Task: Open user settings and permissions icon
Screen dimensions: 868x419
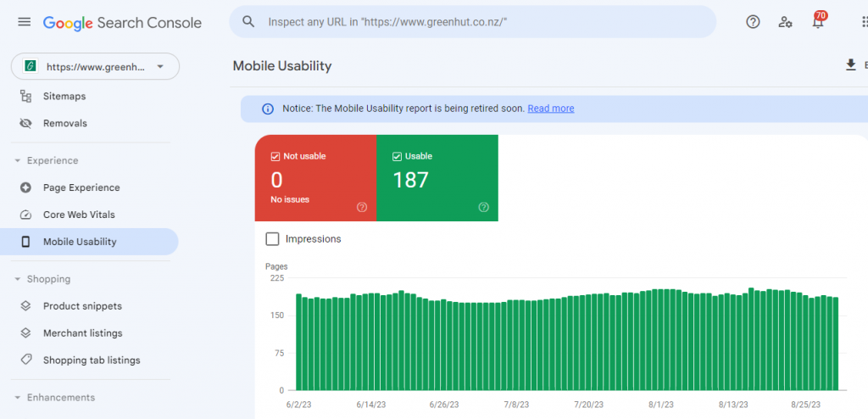Action: (x=785, y=21)
